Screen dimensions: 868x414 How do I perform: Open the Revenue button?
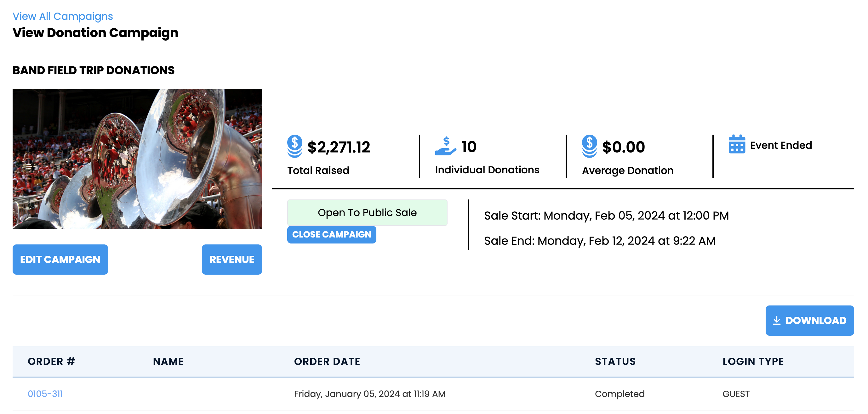coord(232,259)
